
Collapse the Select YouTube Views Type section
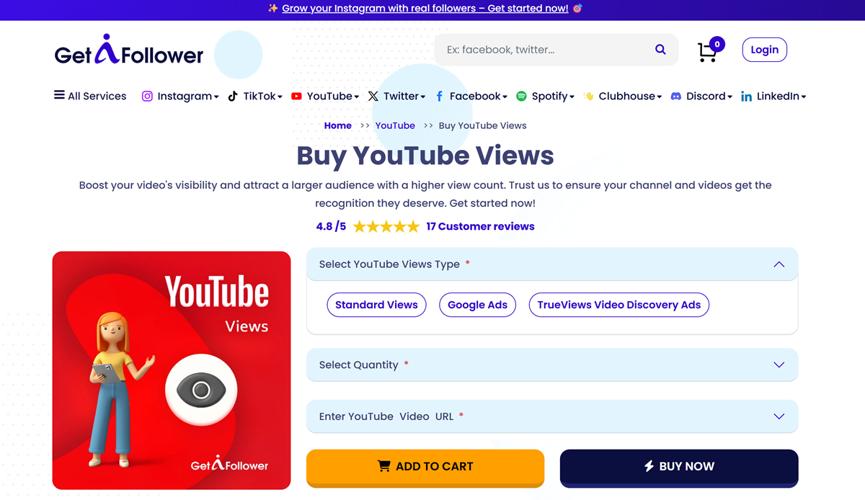click(778, 265)
